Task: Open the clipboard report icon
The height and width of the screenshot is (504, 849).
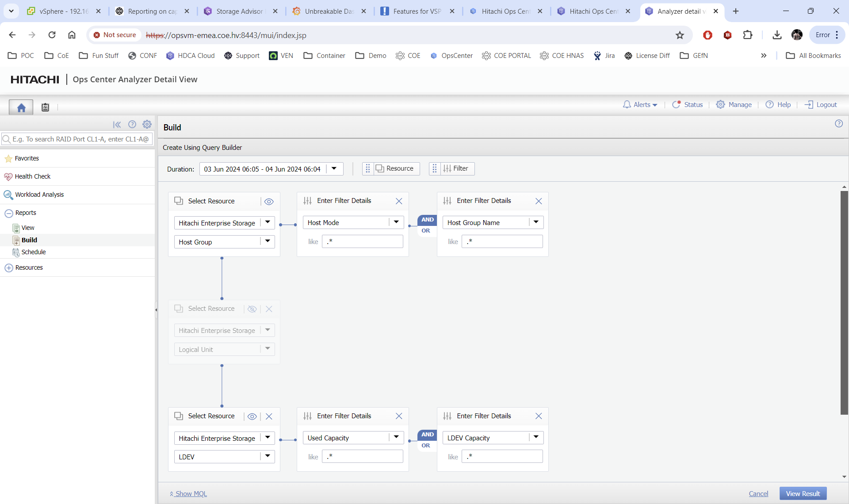Action: [45, 107]
